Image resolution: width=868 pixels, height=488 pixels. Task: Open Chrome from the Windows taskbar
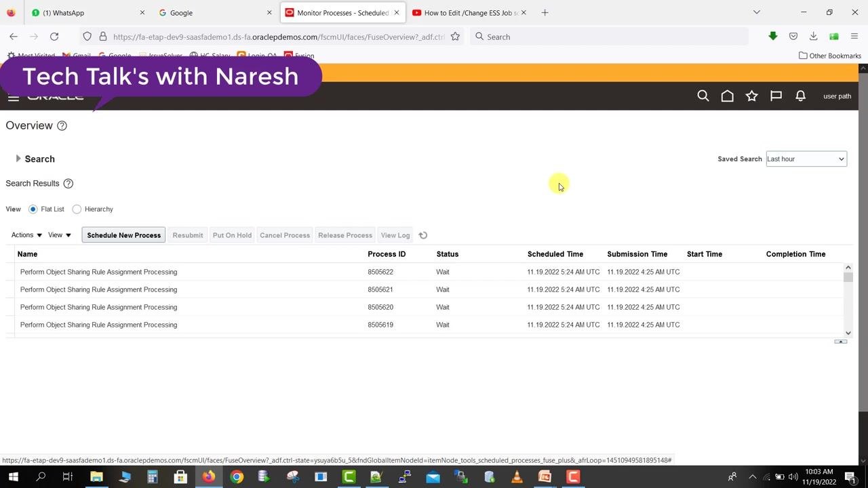(237, 477)
